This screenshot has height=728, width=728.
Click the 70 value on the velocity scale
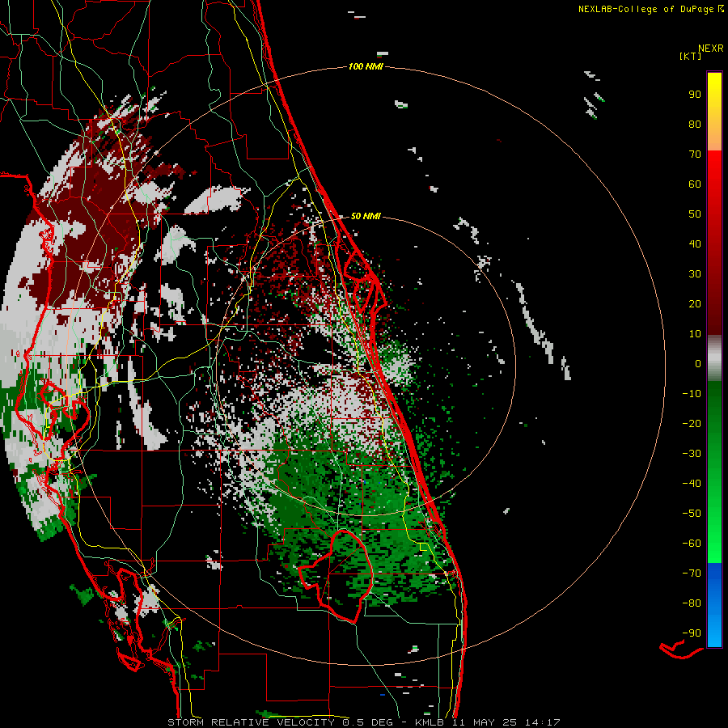[x=695, y=154]
